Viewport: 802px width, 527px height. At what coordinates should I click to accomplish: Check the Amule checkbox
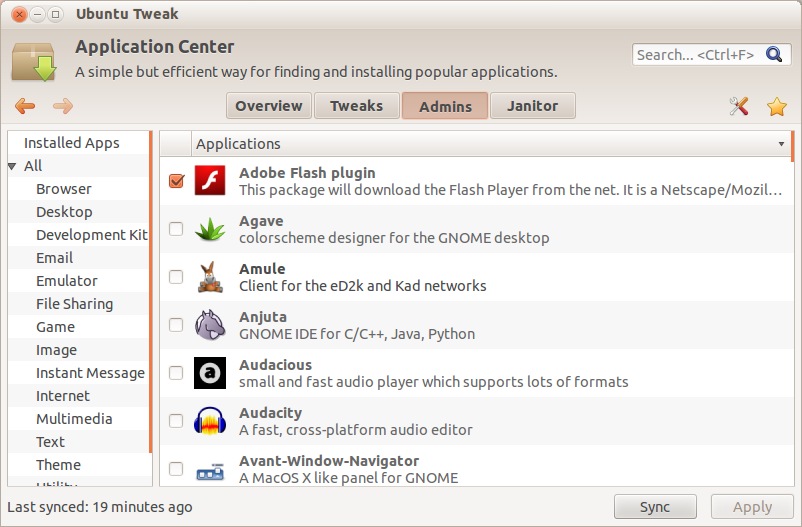click(176, 277)
